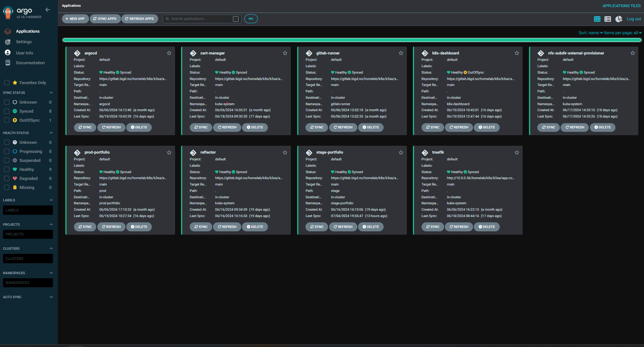Open summary pie chart view
644x347 pixels.
tap(619, 19)
